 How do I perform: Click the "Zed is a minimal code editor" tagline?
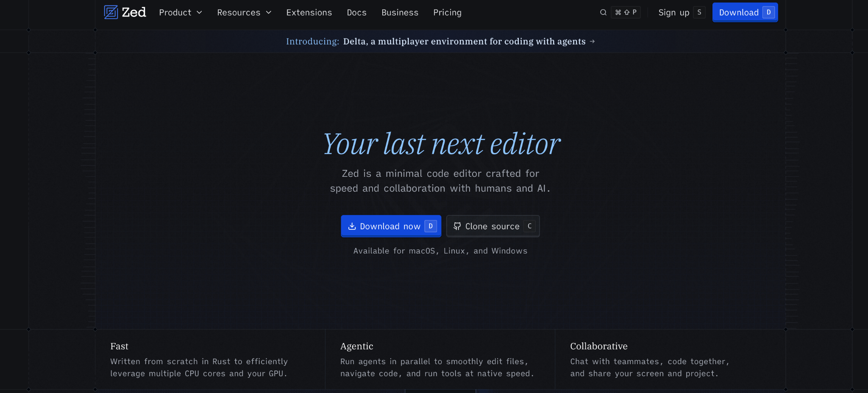pyautogui.click(x=440, y=181)
